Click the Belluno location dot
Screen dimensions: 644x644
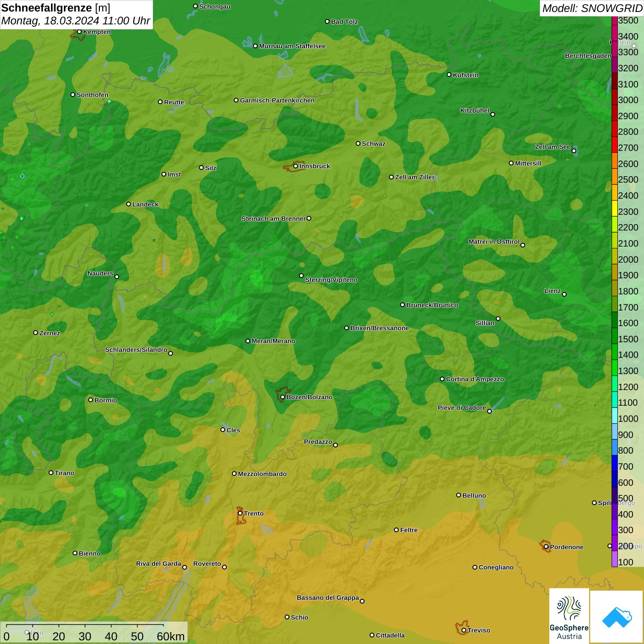tap(459, 495)
